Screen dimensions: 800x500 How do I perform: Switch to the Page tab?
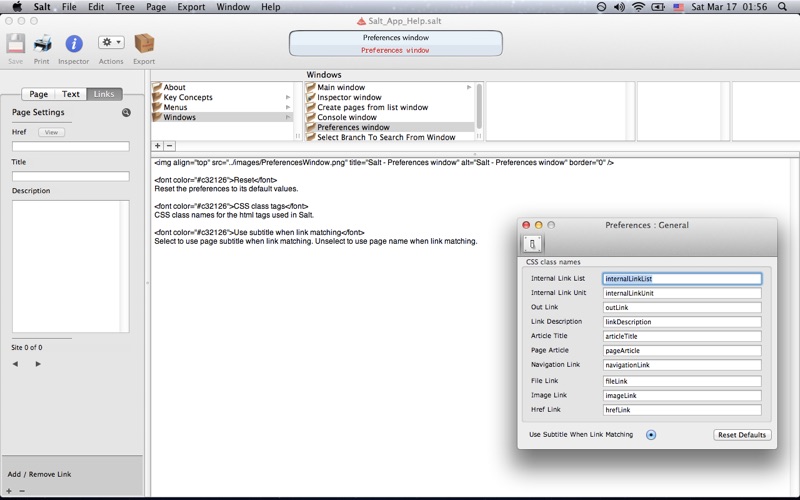(x=38, y=94)
